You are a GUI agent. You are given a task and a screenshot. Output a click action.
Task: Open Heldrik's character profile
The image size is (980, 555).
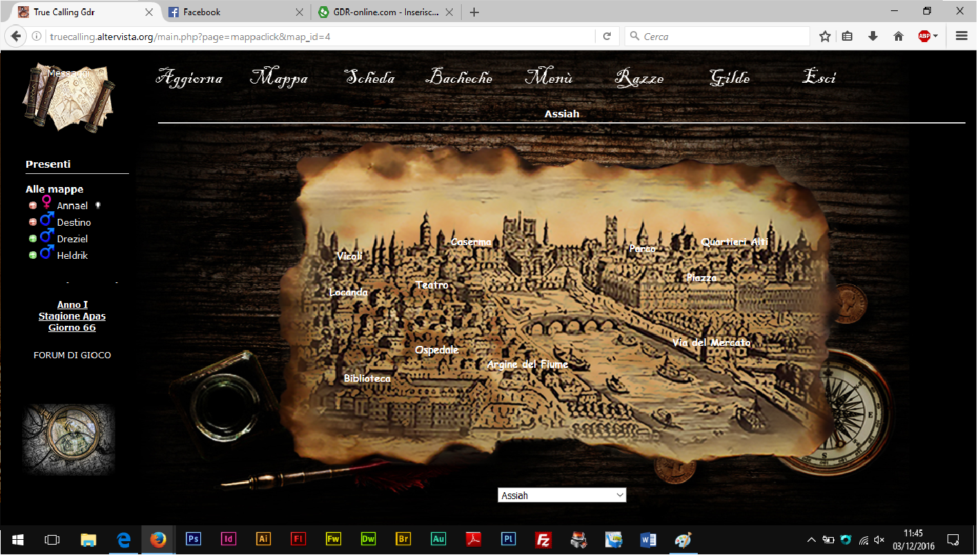pos(72,255)
